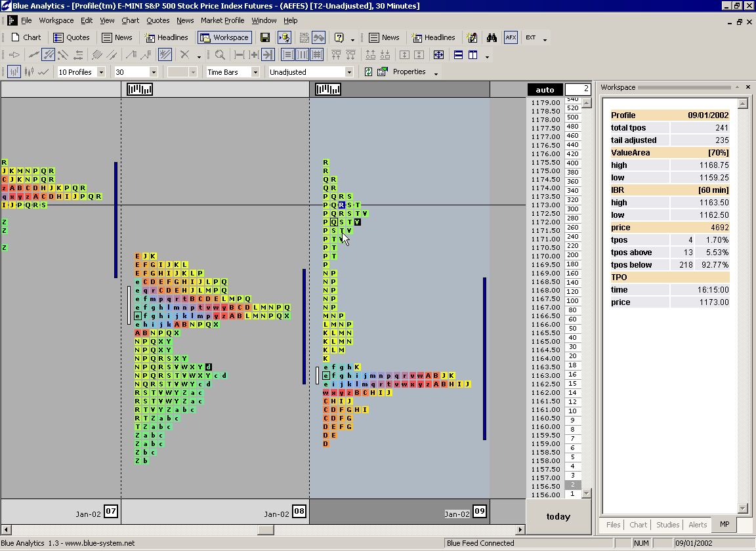Switch to the Studies tab

667,525
